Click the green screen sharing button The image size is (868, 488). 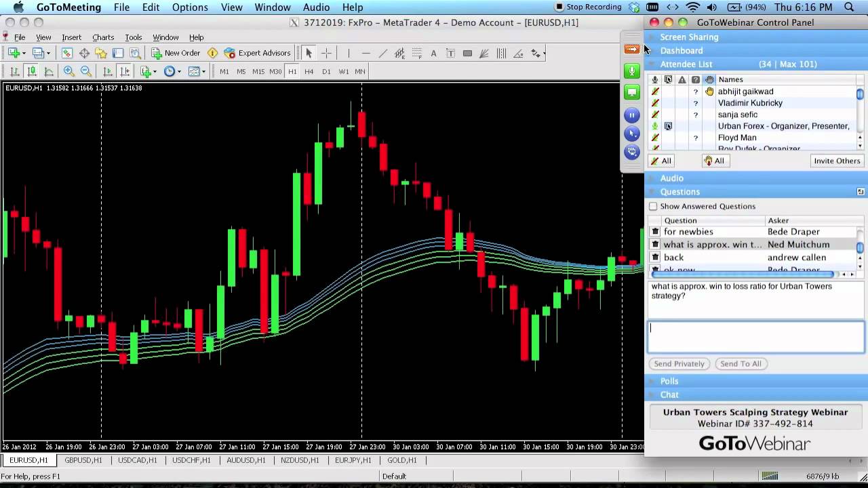(632, 92)
